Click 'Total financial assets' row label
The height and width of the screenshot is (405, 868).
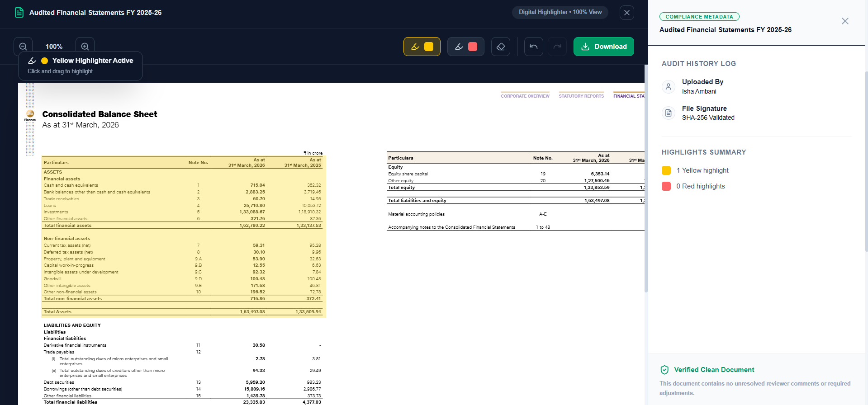coord(67,226)
